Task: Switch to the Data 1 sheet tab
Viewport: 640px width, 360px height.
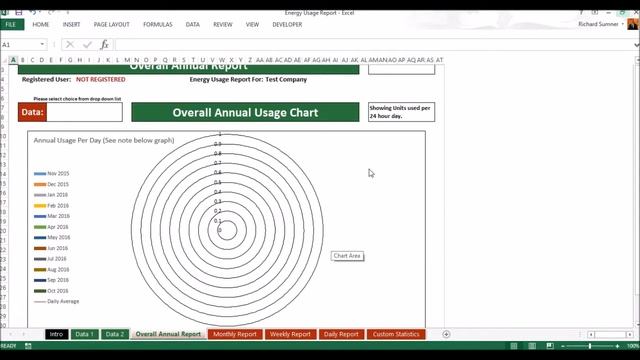Action: click(x=84, y=334)
